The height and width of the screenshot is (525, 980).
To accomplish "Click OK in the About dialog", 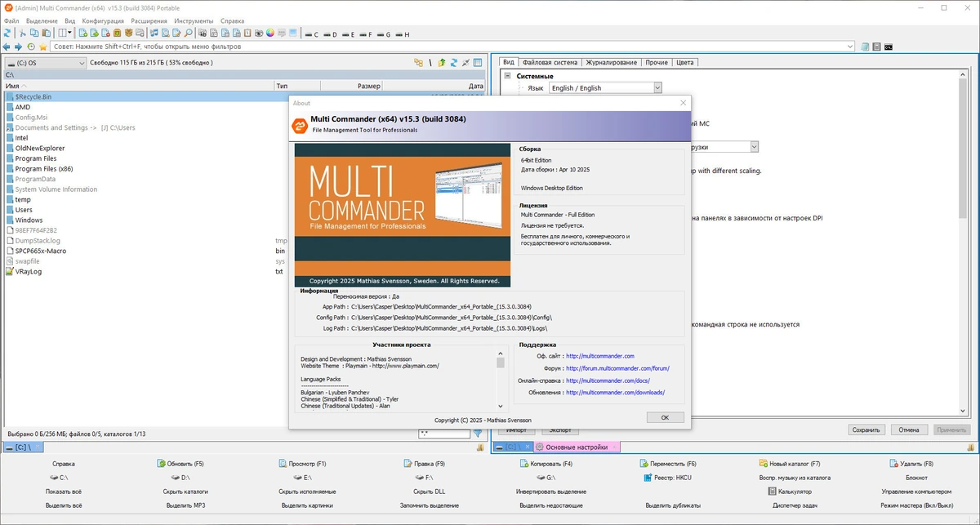I will [x=665, y=417].
